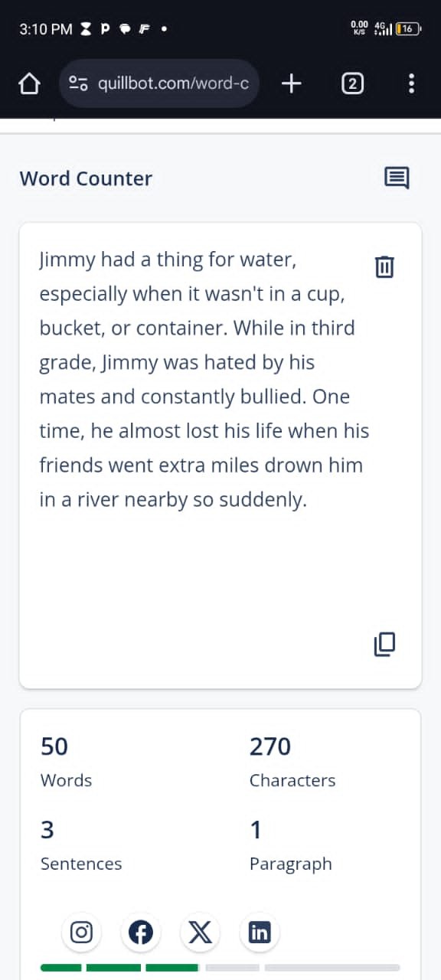This screenshot has width=441, height=980.
Task: Delete the text with the trash icon
Action: (x=384, y=266)
